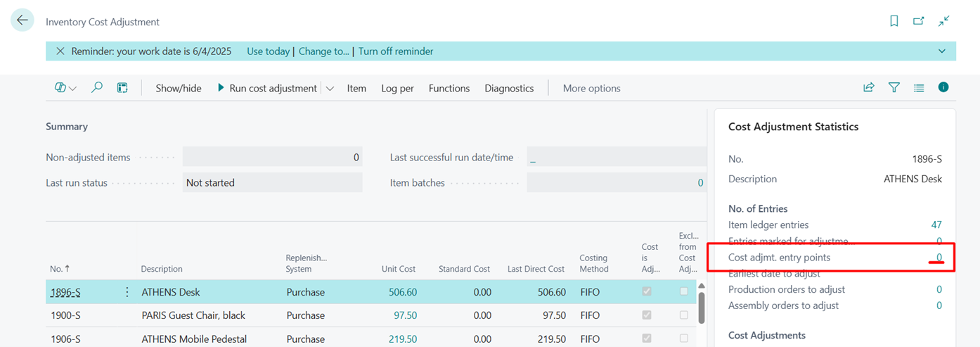Click FactBox No. value 1896-S

click(927, 159)
